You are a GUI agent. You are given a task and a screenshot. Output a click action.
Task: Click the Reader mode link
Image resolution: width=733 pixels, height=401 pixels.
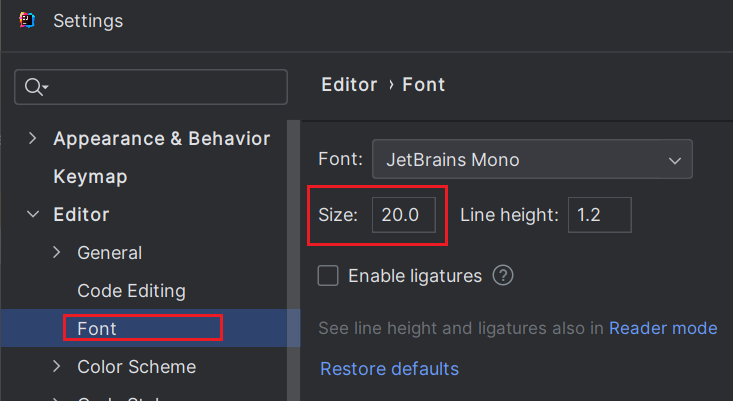click(662, 328)
